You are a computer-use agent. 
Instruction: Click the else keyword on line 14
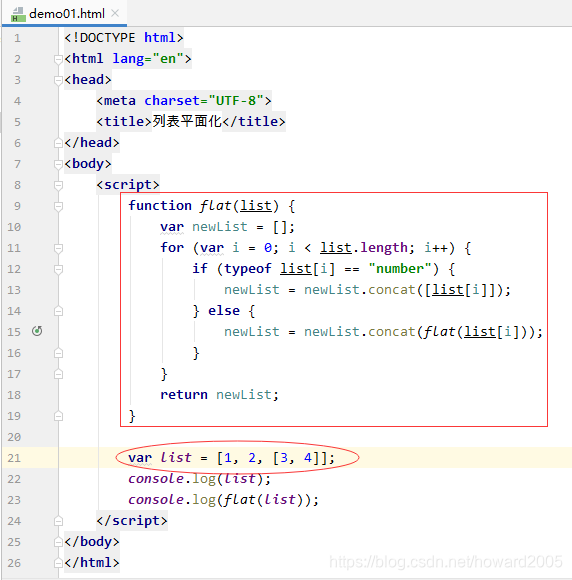point(224,311)
